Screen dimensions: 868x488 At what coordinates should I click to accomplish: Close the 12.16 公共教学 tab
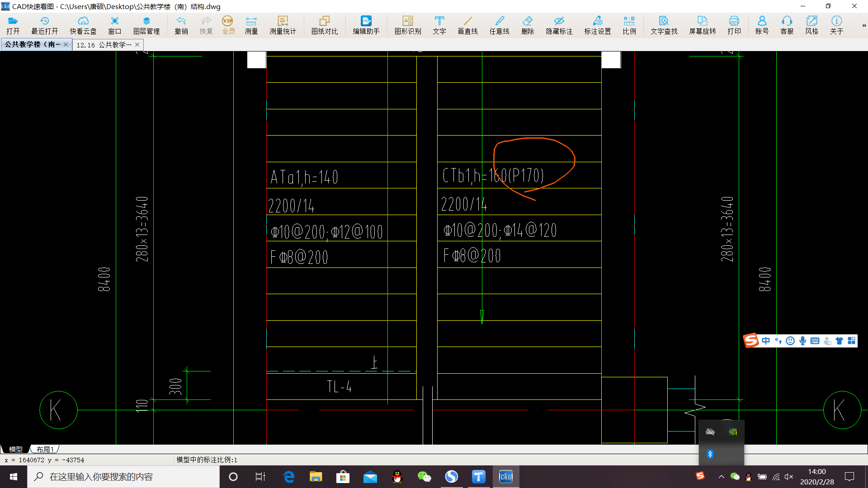click(x=137, y=44)
